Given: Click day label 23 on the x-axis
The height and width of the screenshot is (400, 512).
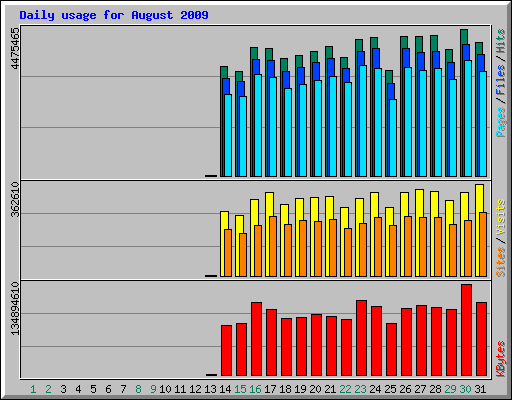Looking at the screenshot, I should coord(360,389).
